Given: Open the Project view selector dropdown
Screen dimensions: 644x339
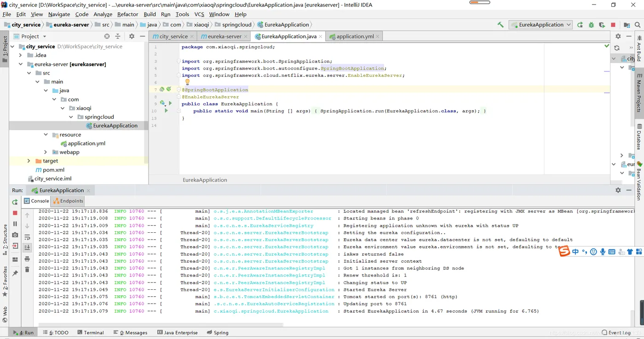Looking at the screenshot, I should pyautogui.click(x=30, y=36).
